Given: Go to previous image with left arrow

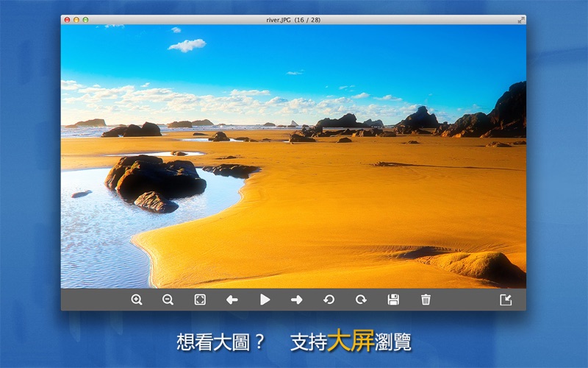Looking at the screenshot, I should click(x=232, y=300).
